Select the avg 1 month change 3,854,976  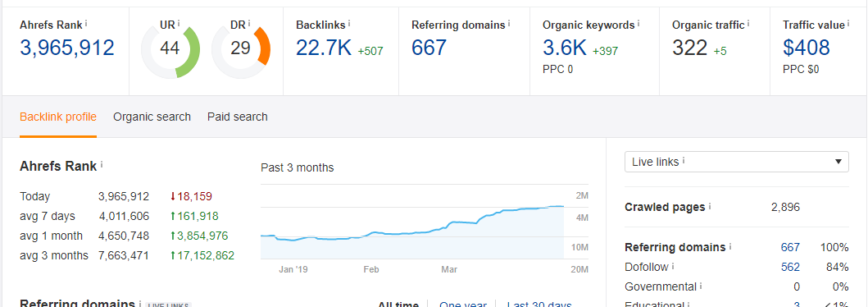(198, 236)
